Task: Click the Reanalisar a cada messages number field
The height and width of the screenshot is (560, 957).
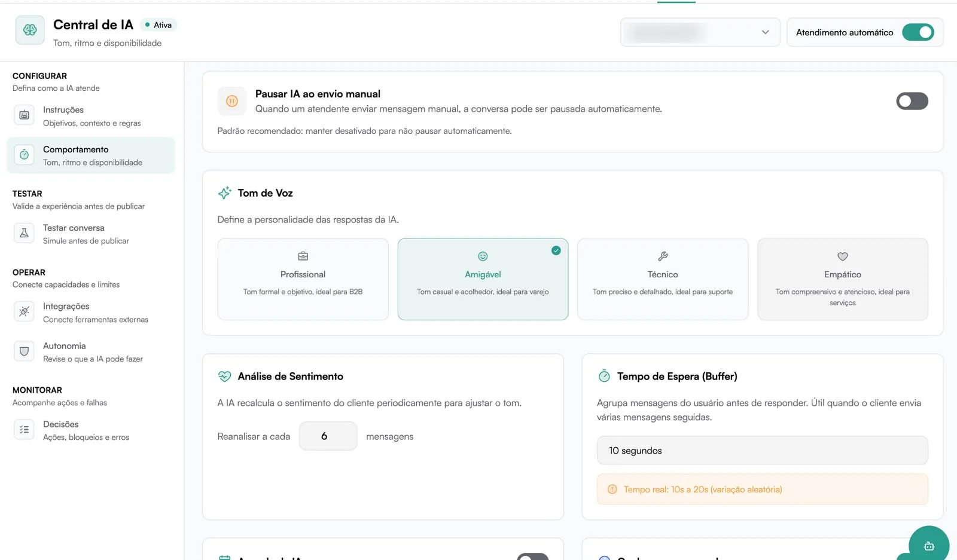Action: 328,436
